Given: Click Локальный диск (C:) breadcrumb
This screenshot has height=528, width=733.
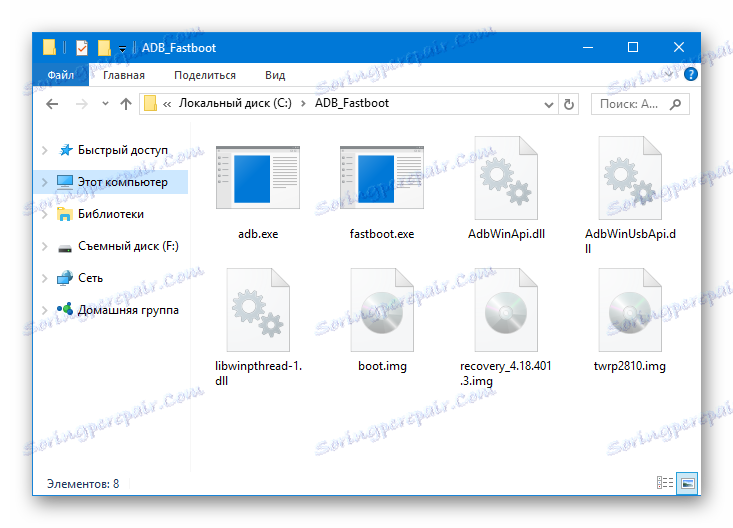Looking at the screenshot, I should [235, 103].
